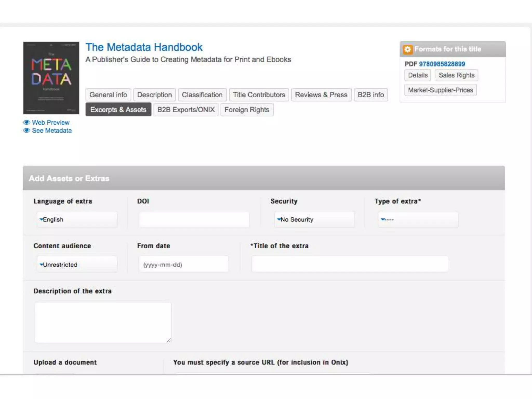
Task: Click the eye icon beside See Metadata
Action: click(26, 130)
